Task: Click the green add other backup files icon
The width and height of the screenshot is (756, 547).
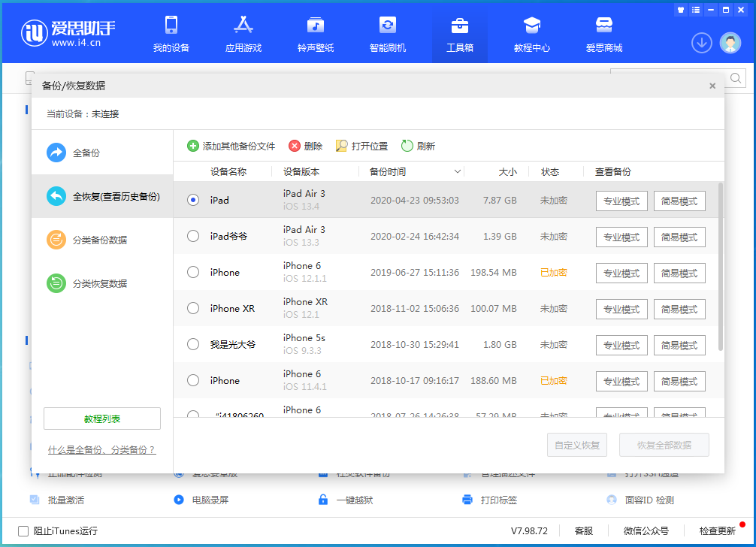Action: click(x=193, y=146)
